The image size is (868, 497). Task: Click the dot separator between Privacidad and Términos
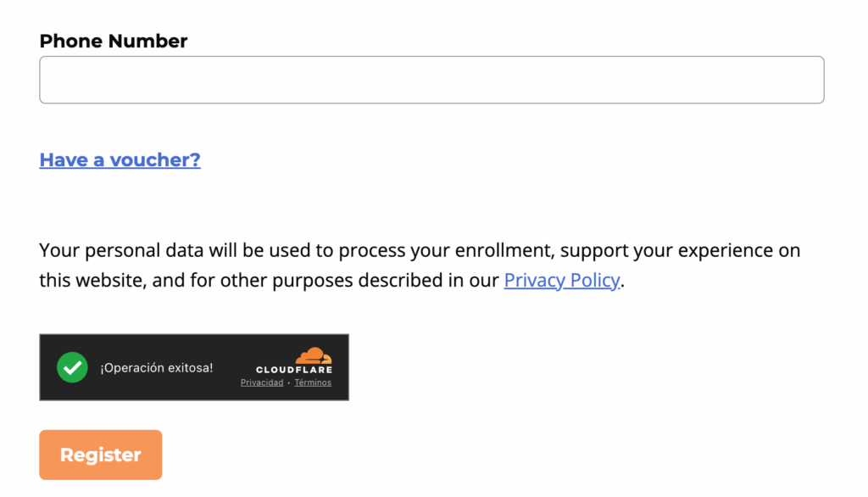click(289, 383)
